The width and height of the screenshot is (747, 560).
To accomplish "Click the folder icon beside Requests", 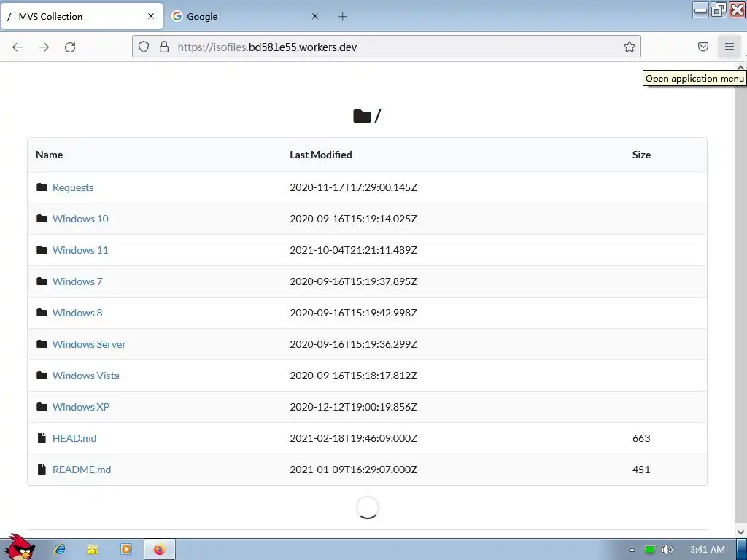I will 42,187.
